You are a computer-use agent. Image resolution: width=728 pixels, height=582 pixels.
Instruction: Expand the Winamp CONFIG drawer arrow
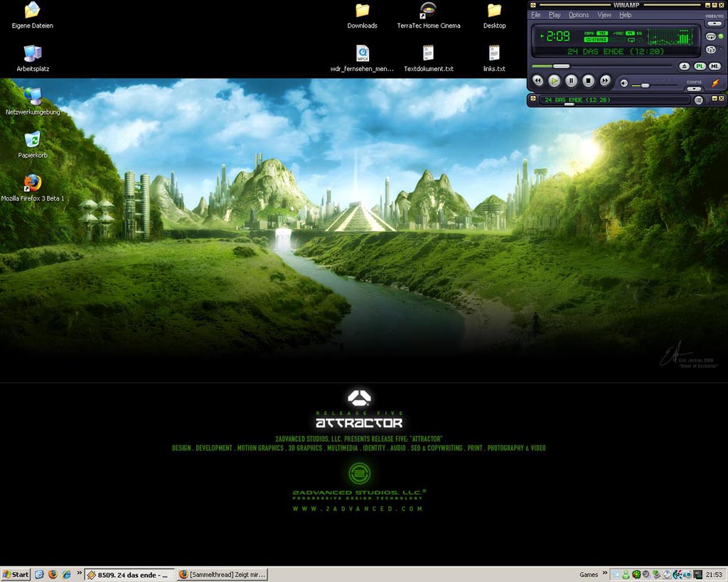(694, 89)
